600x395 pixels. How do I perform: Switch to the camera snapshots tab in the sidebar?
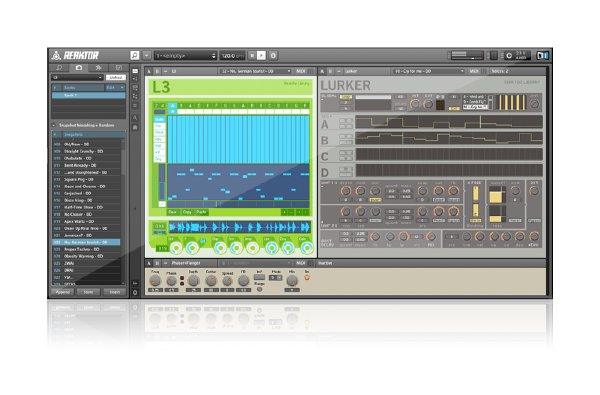79,68
